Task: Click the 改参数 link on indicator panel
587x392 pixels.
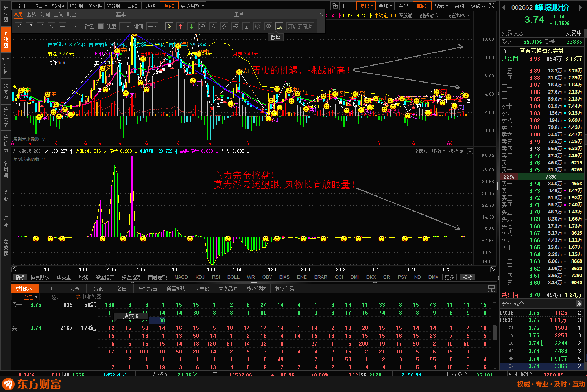Action: pos(420,151)
